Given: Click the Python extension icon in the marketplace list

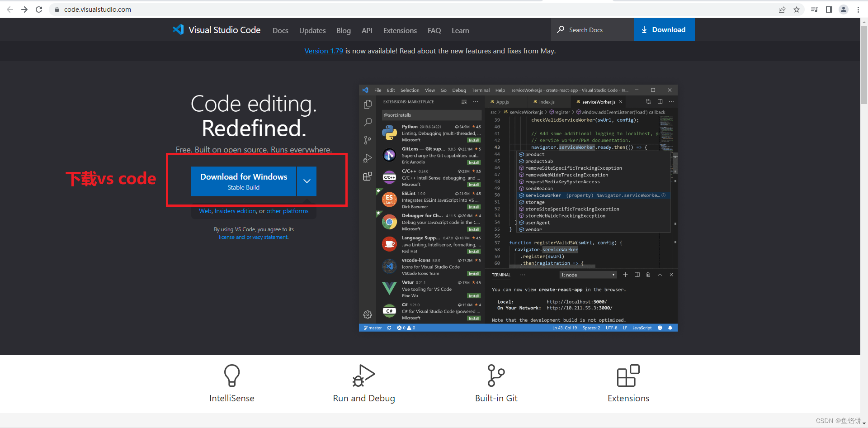Looking at the screenshot, I should pos(389,133).
